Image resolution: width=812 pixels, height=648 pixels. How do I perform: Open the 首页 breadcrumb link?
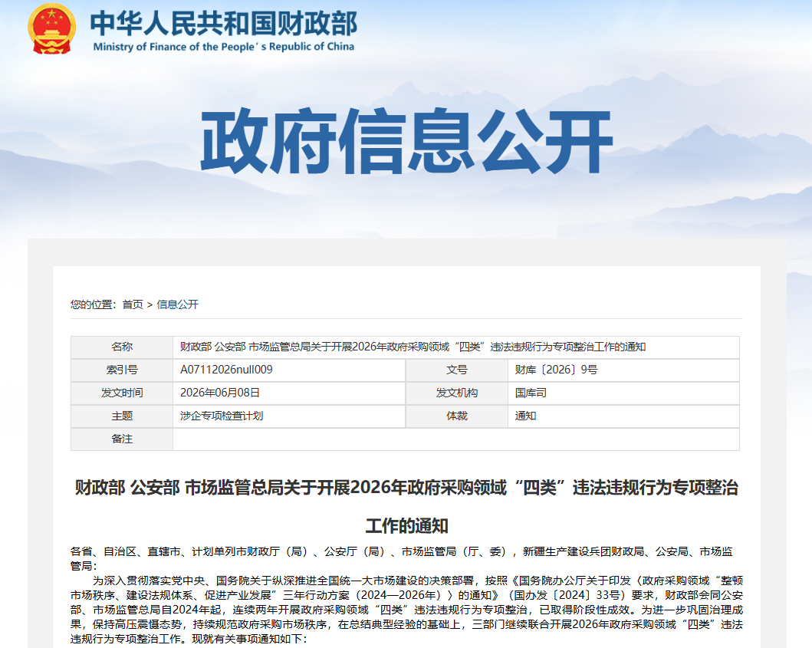tap(133, 304)
